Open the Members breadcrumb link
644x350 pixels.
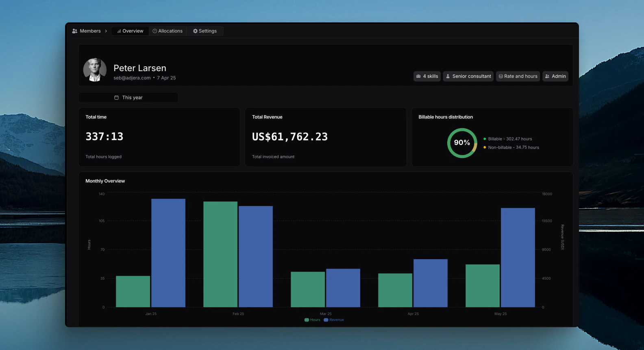(x=90, y=31)
